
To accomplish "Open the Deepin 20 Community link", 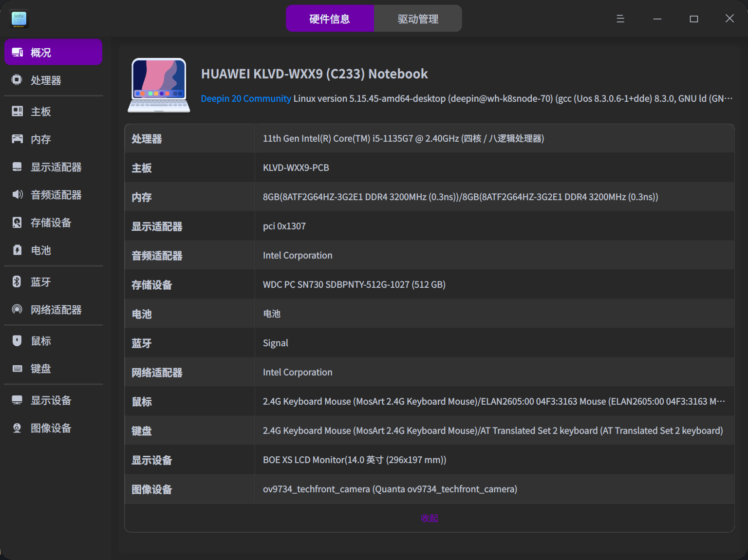I will pyautogui.click(x=246, y=98).
